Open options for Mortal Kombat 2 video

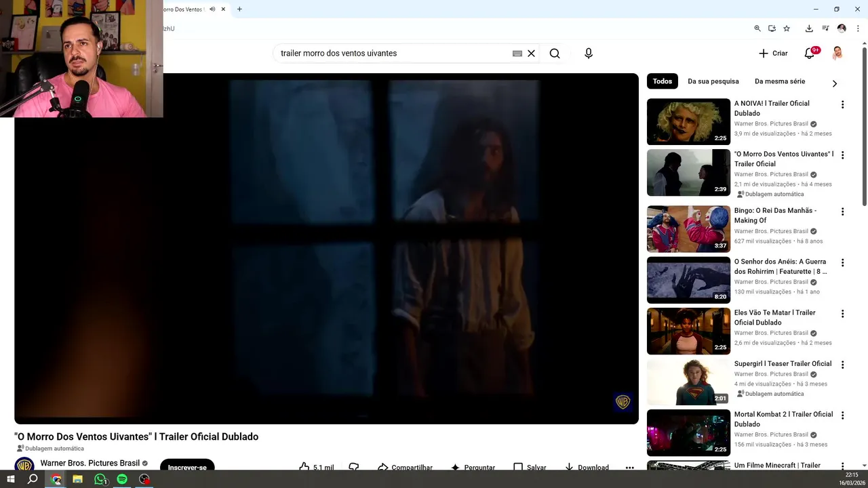pyautogui.click(x=843, y=415)
